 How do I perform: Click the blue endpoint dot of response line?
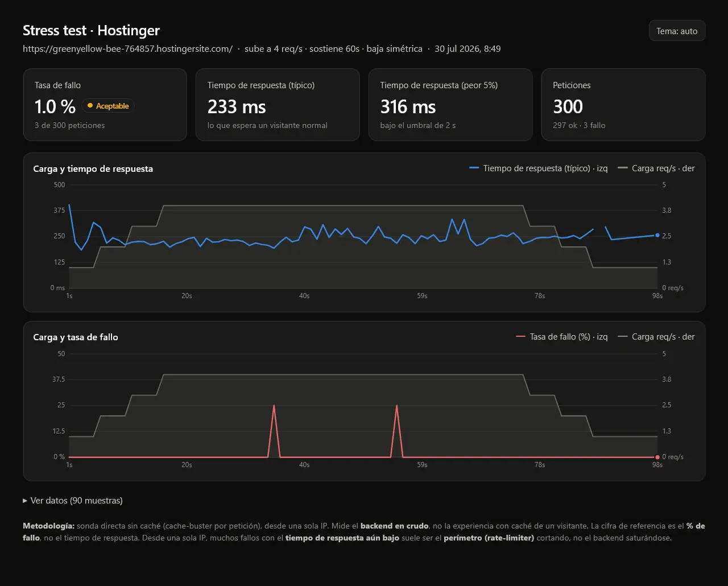click(657, 235)
